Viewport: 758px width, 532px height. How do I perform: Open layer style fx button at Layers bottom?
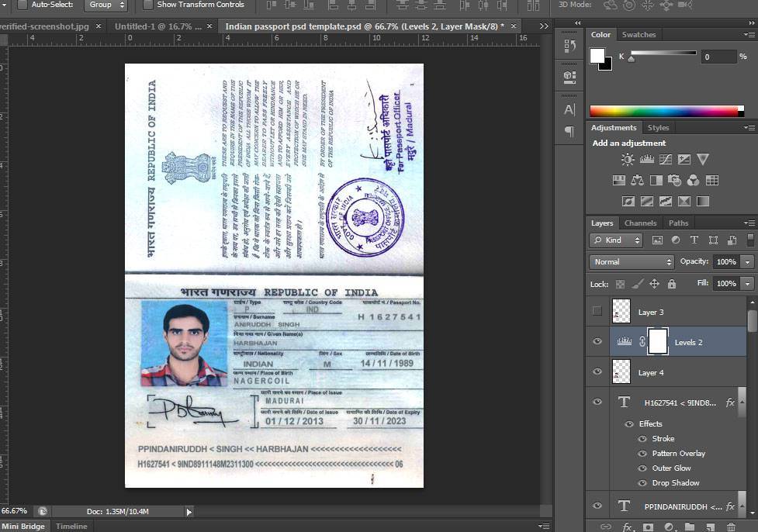[x=627, y=527]
